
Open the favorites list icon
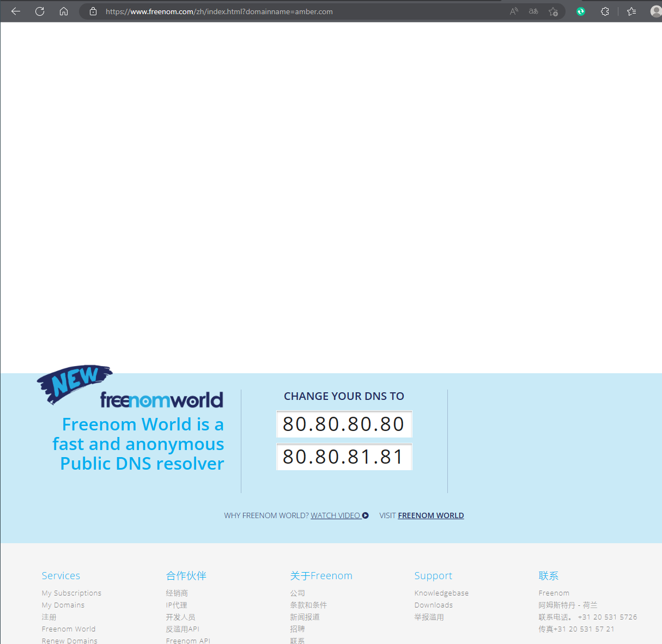click(631, 11)
